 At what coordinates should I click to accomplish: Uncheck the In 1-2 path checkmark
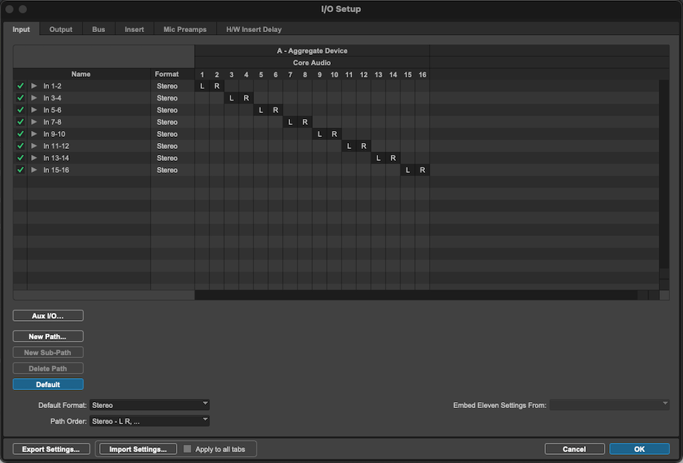click(20, 86)
